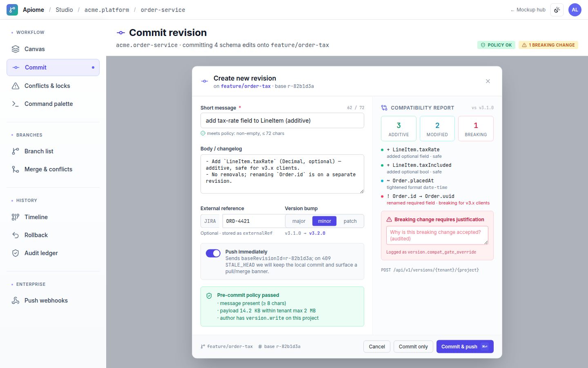Open the Push webhooks enterprise item
The image size is (588, 368).
point(53,301)
